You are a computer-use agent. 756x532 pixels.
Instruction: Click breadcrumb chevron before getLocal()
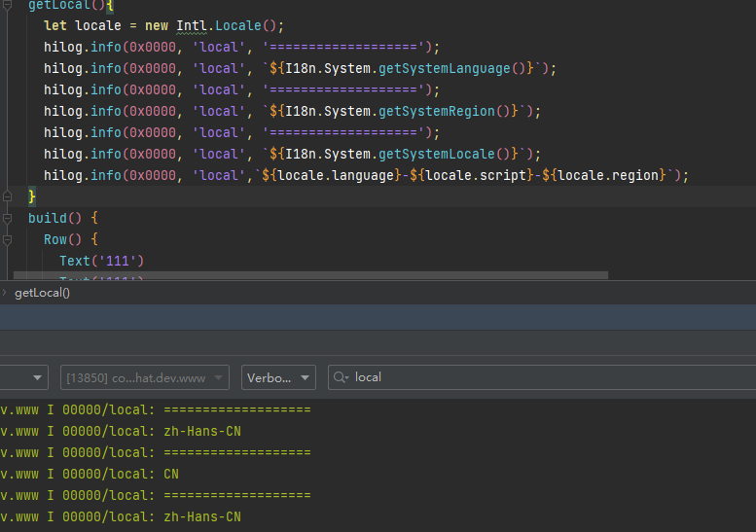click(4, 293)
